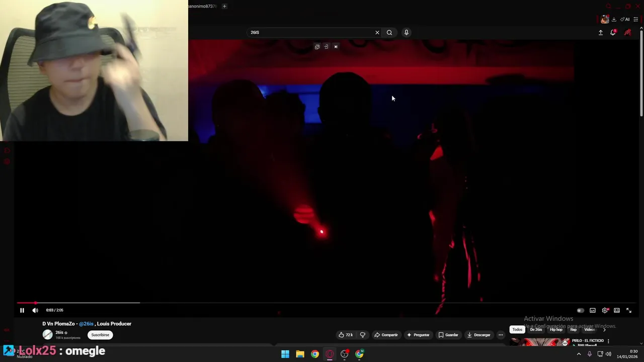The height and width of the screenshot is (362, 644).
Task: Clear the search text with X
Action: [377, 32]
